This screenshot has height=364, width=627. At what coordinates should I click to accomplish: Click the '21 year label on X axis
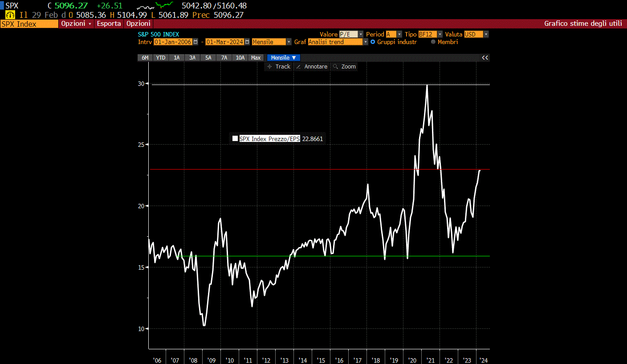point(431,360)
